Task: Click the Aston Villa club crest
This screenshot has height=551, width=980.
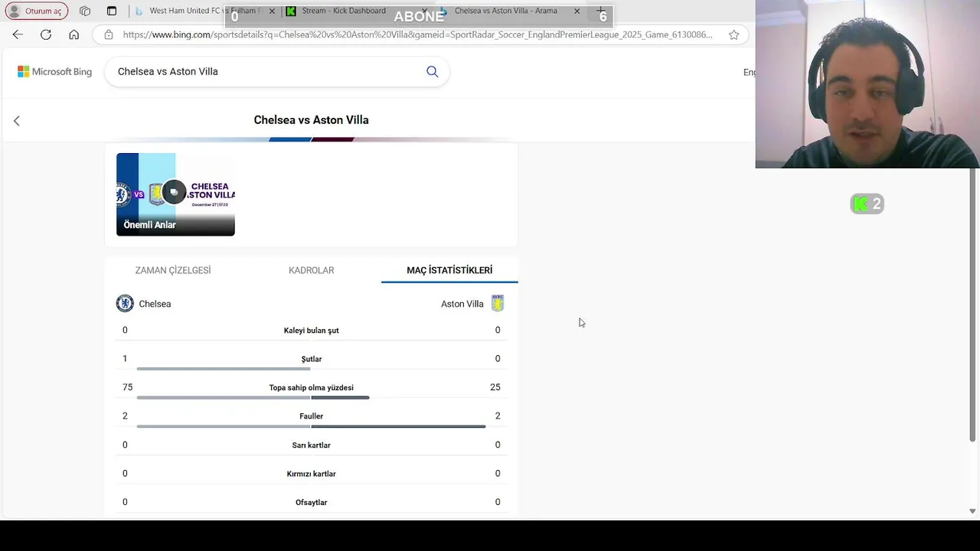Action: click(x=498, y=304)
